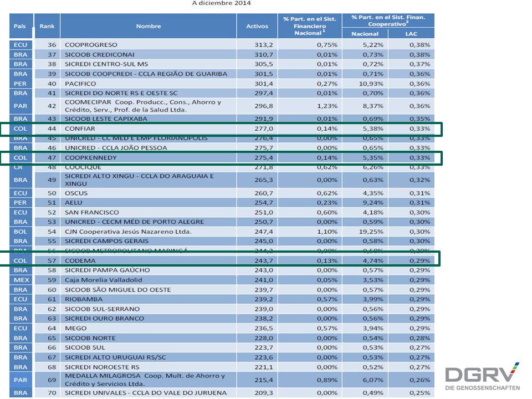Select the Activos value 275,4
Viewport: 532px width, 399px height.
[264, 158]
